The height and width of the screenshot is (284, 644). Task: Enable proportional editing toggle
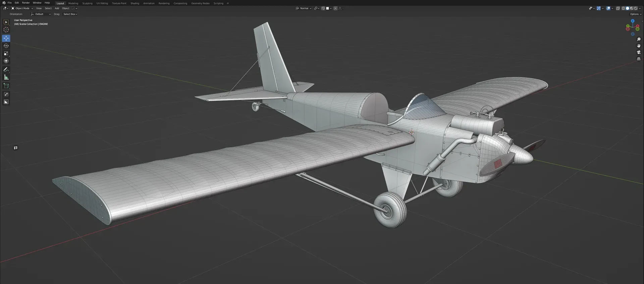click(x=335, y=8)
